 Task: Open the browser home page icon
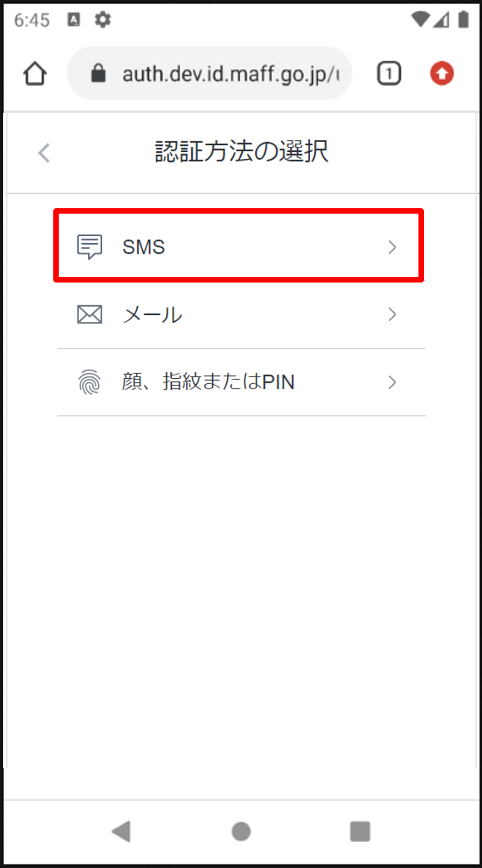[35, 74]
